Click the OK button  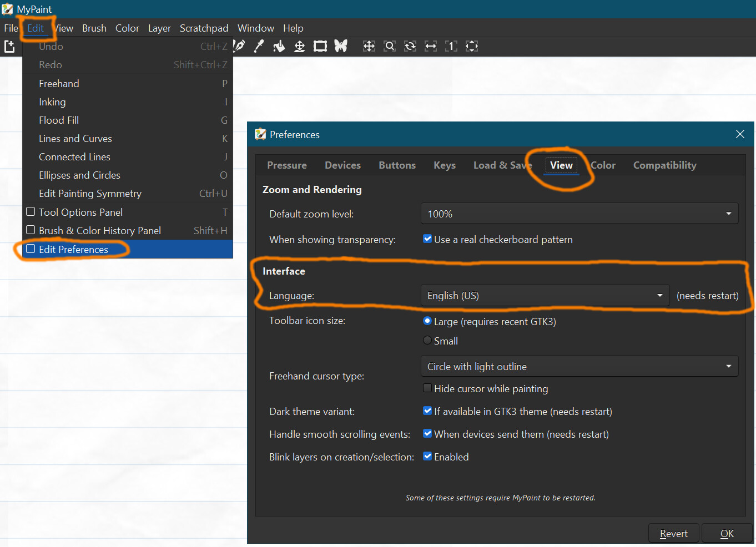click(x=727, y=533)
